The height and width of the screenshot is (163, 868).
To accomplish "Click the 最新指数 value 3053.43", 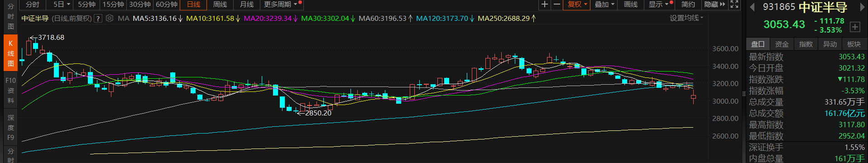I will [x=851, y=57].
